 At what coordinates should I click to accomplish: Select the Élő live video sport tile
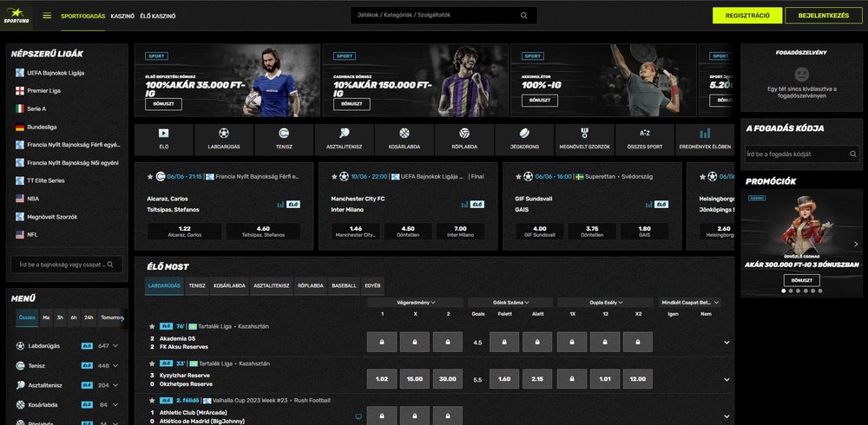pyautogui.click(x=164, y=138)
